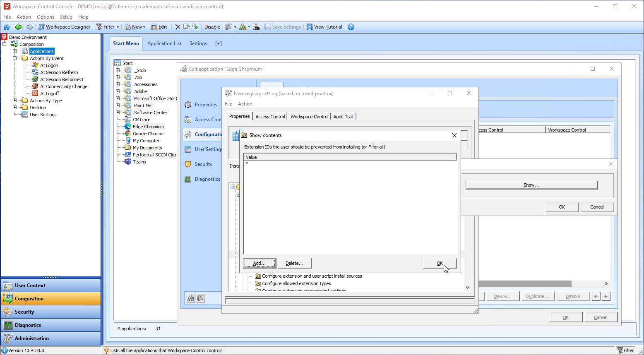Open the Access Control tab in the registry dialog

(x=270, y=117)
